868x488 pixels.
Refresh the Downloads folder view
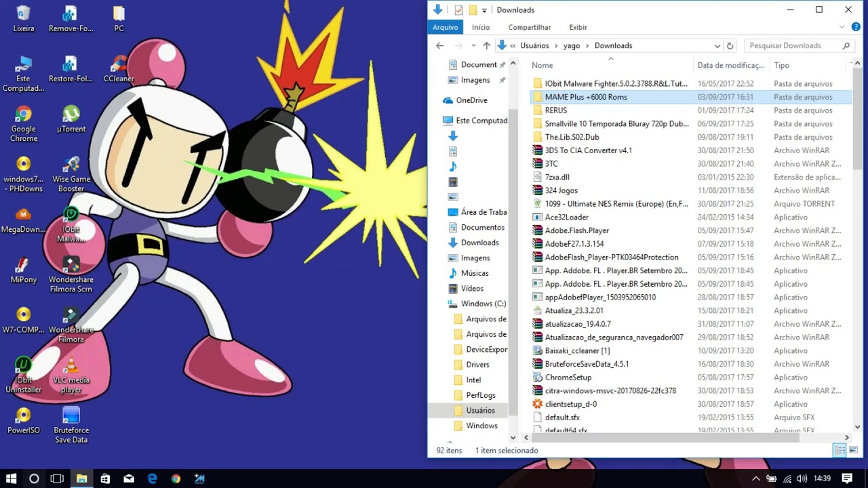click(x=730, y=45)
